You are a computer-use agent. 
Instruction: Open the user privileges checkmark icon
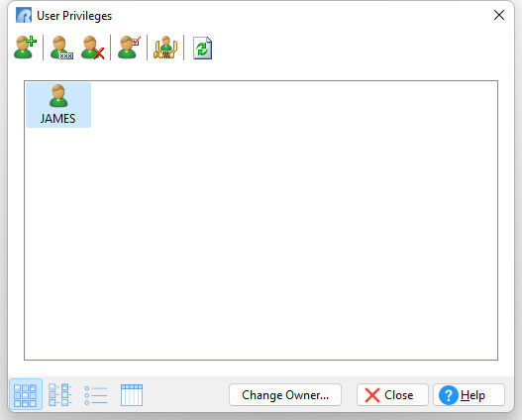(129, 48)
